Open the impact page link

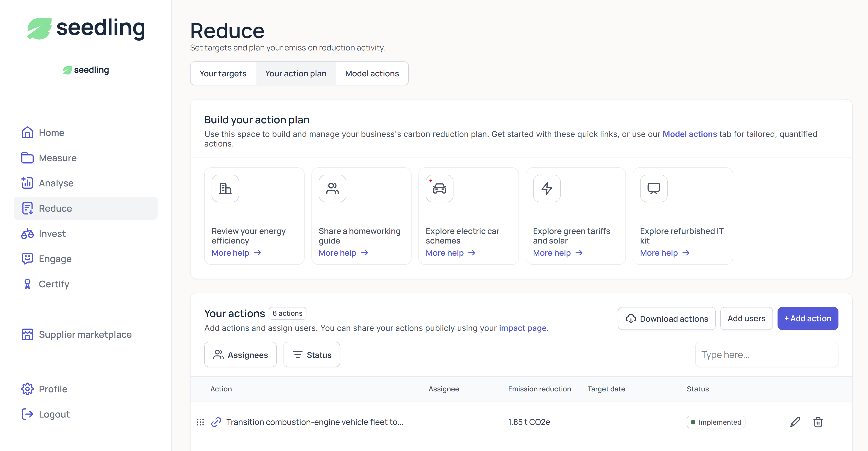coord(522,328)
